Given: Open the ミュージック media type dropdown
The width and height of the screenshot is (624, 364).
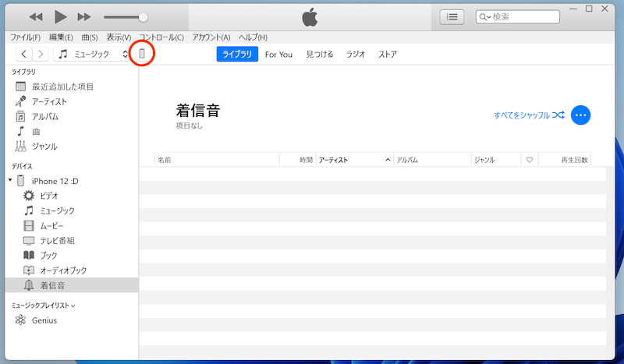Looking at the screenshot, I should [93, 54].
